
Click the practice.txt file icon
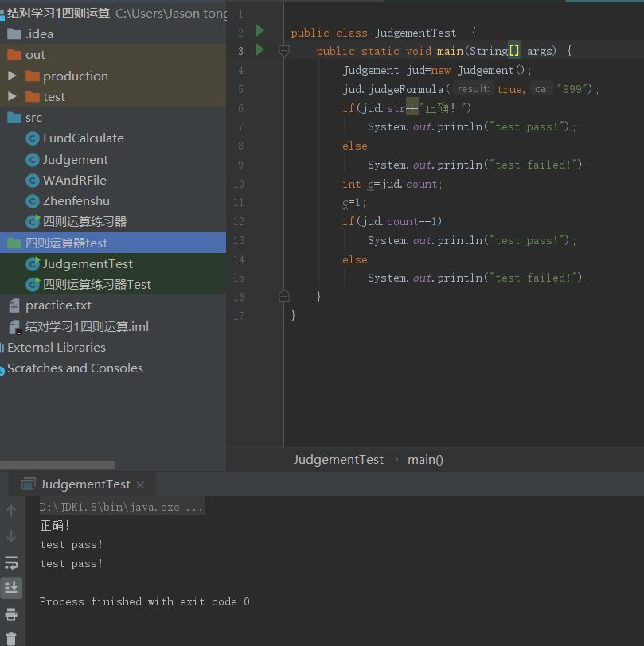coord(14,305)
